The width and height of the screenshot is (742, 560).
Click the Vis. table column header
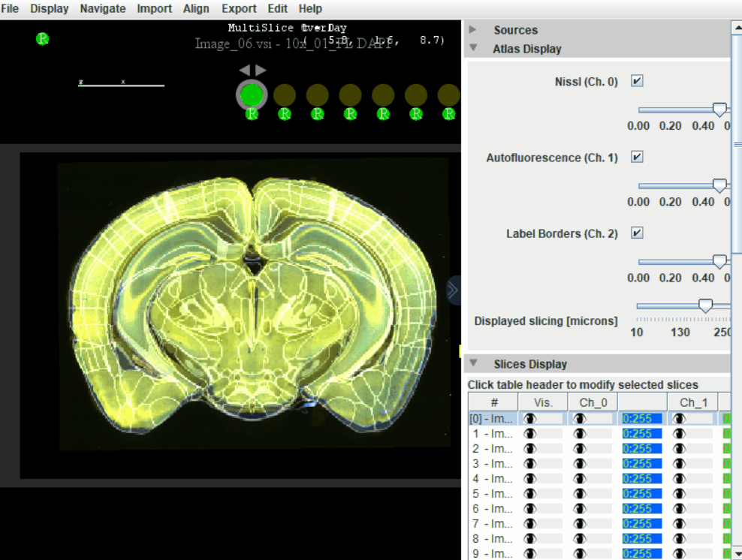543,402
